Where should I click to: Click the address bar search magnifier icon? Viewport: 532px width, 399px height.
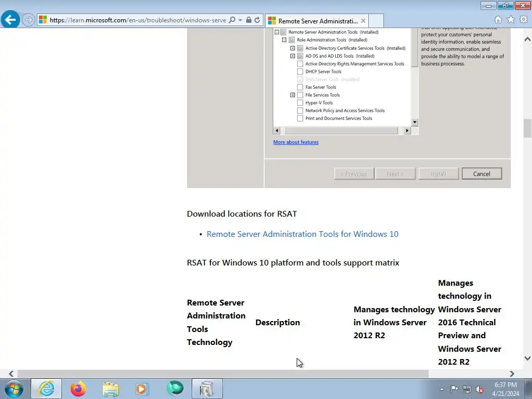232,20
